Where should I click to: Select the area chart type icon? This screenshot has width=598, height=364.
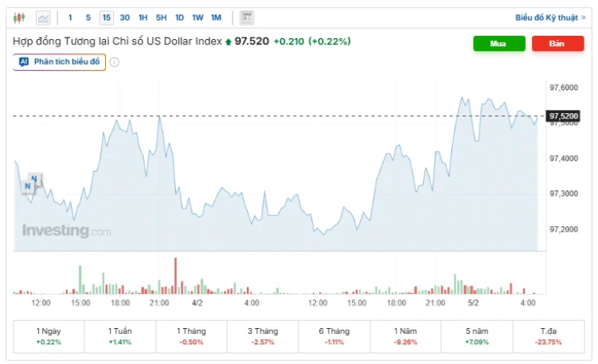pos(43,17)
